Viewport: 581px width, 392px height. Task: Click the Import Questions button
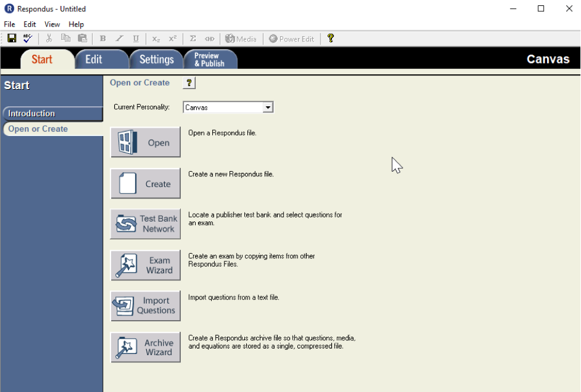pos(146,306)
